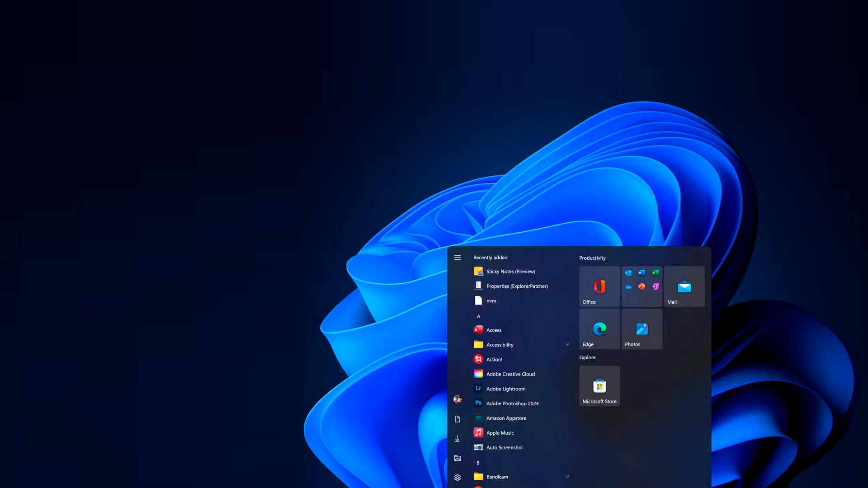
Task: Expand the Accessibility folder
Action: [566, 344]
